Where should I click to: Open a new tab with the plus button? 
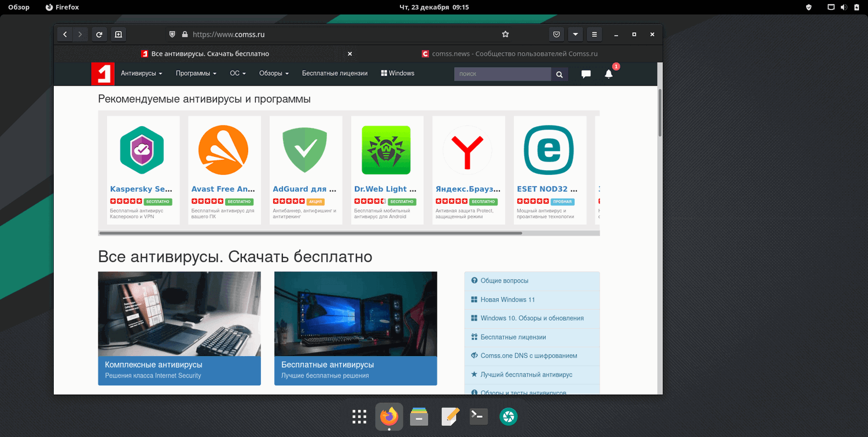click(x=118, y=35)
